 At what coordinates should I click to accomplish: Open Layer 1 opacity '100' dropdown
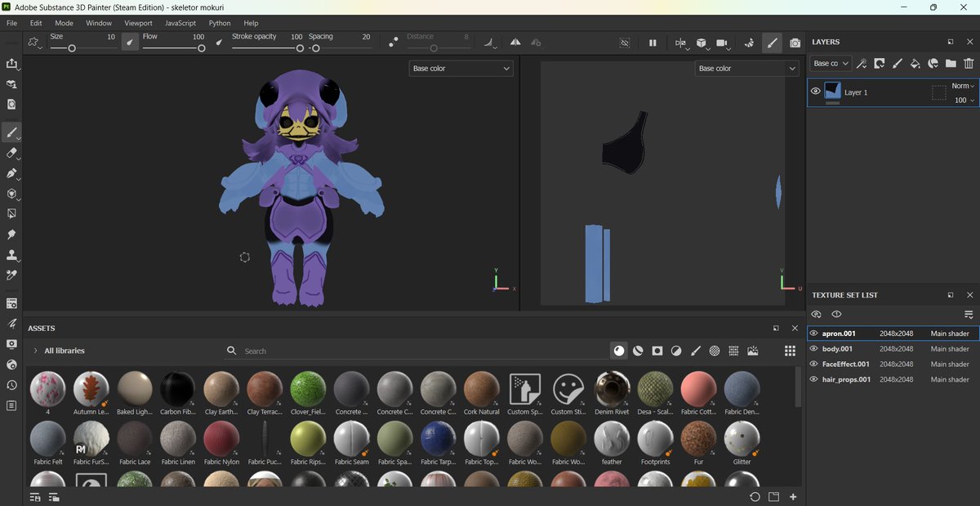964,100
